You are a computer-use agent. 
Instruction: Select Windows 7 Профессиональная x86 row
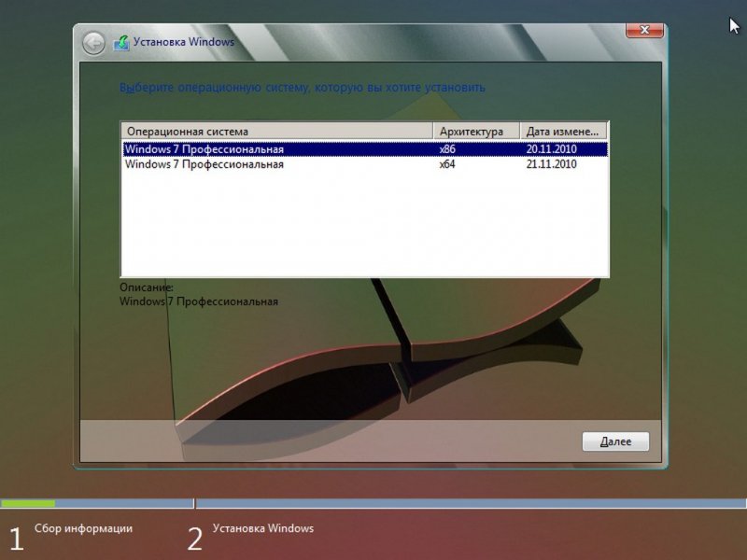[x=365, y=149]
